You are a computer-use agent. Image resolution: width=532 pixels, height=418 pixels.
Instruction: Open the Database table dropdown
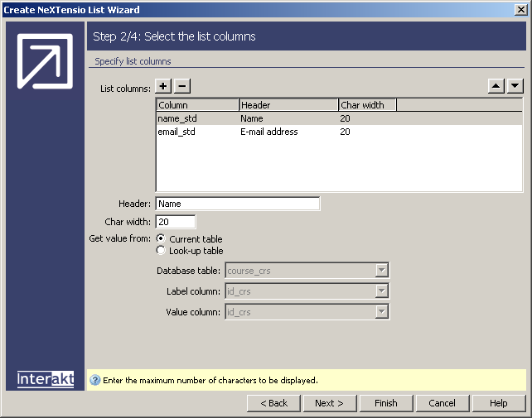381,271
